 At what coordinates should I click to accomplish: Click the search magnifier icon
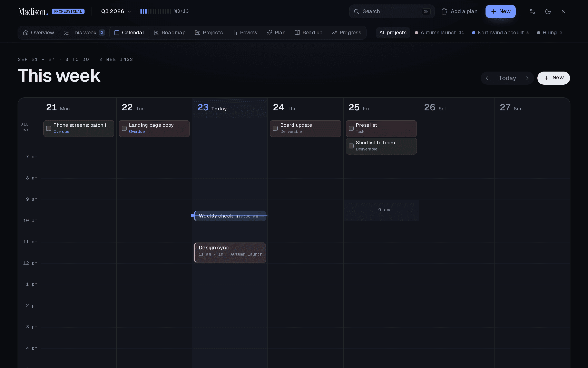click(356, 11)
